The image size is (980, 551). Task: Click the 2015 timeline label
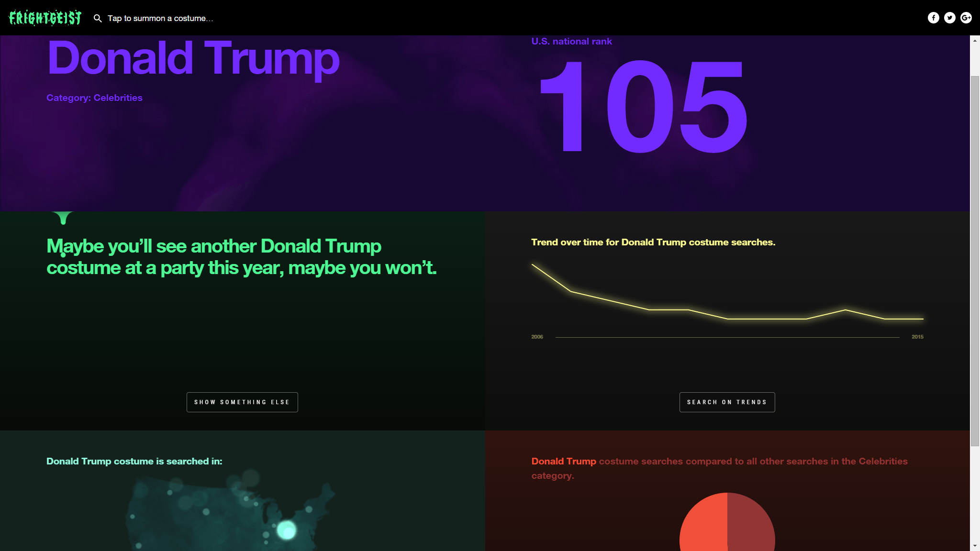coord(917,337)
